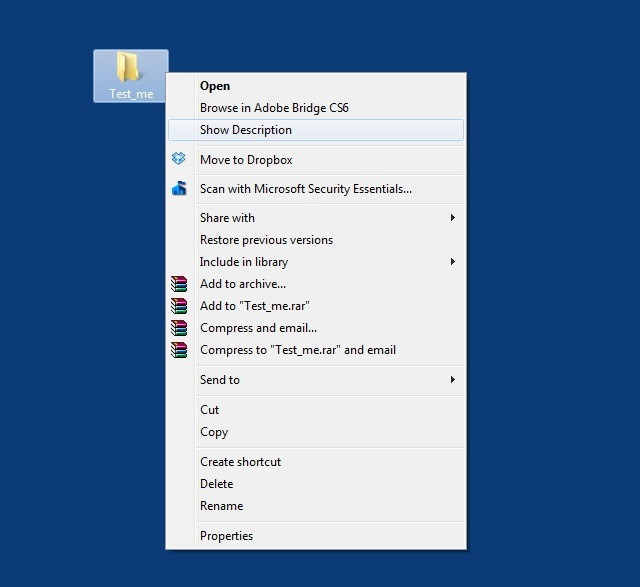Click Show Description menu entry
The width and height of the screenshot is (640, 587).
[316, 130]
